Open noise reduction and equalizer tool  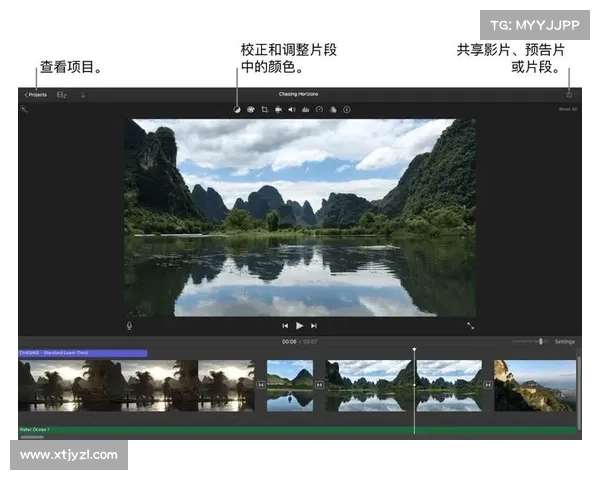point(305,110)
